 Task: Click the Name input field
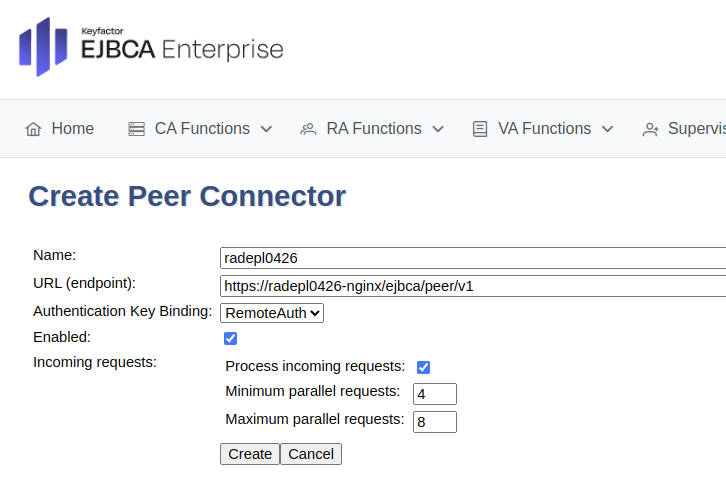472,258
